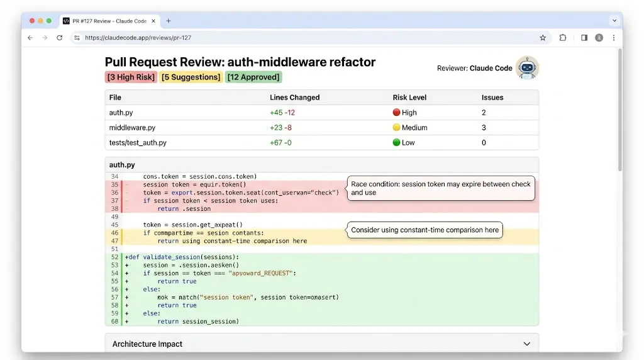Go back using the browser back arrow
The height and width of the screenshot is (360, 644).
[30, 37]
